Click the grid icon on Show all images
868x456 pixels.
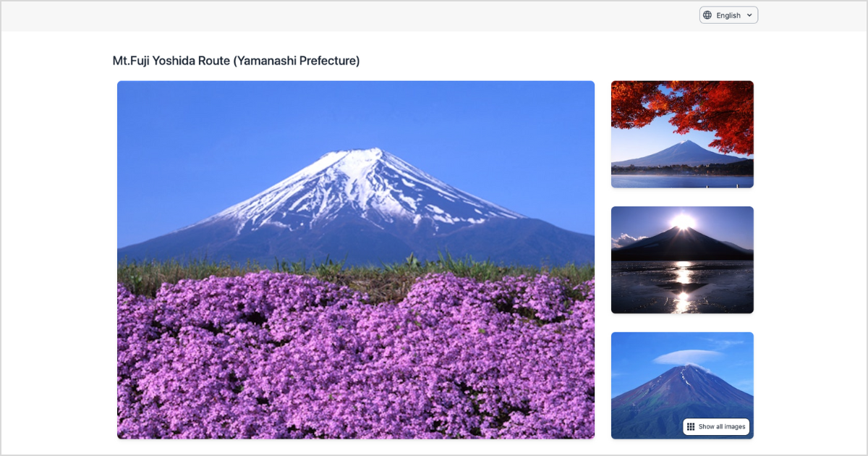691,426
